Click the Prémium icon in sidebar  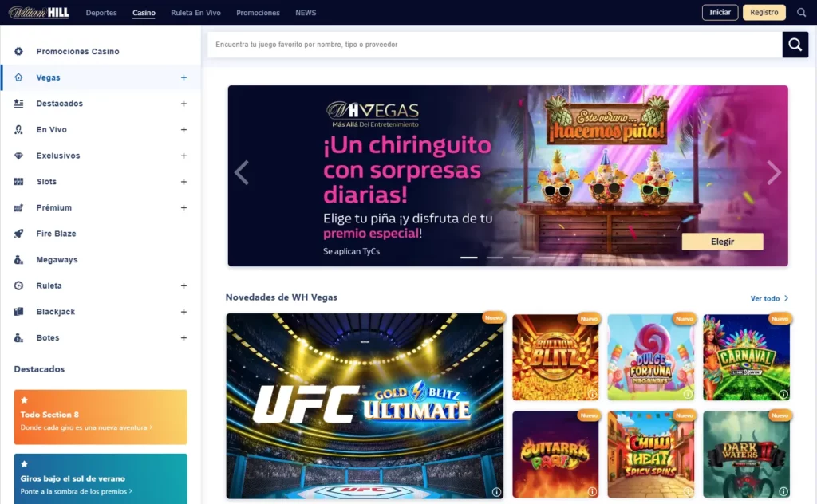coord(19,207)
